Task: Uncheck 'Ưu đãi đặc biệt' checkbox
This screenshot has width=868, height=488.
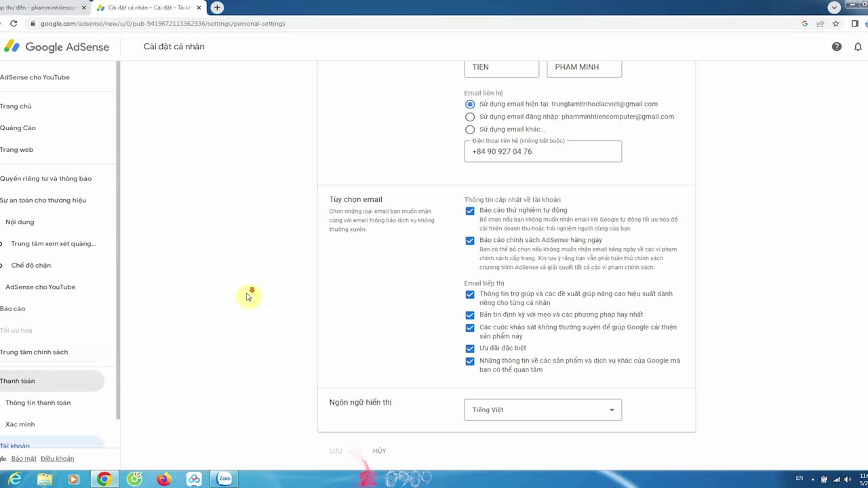Action: point(470,348)
